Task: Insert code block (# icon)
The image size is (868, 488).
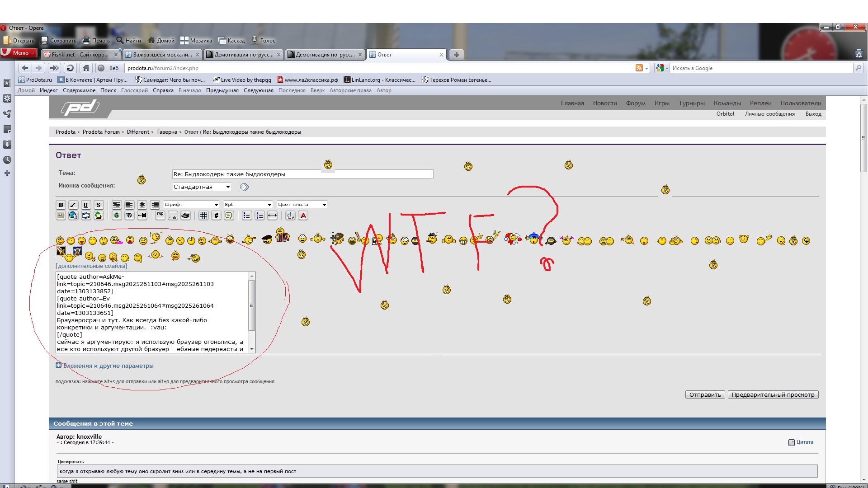Action: coord(216,216)
